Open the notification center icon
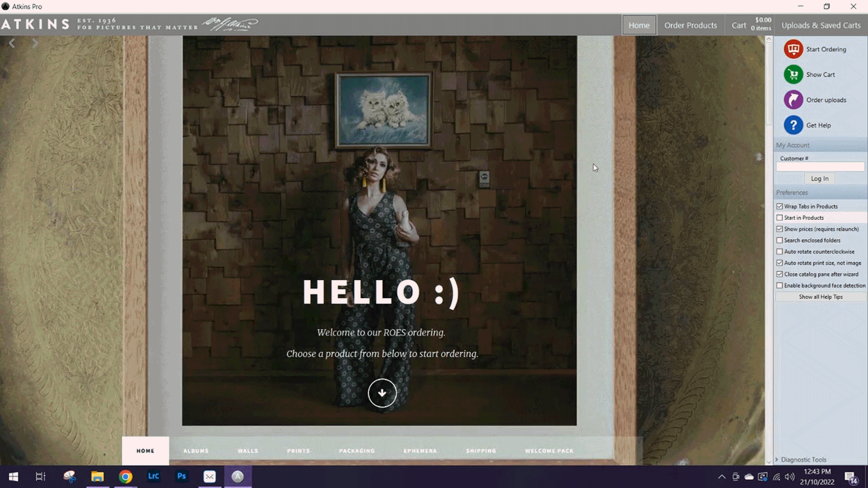Image resolution: width=868 pixels, height=488 pixels. (851, 477)
